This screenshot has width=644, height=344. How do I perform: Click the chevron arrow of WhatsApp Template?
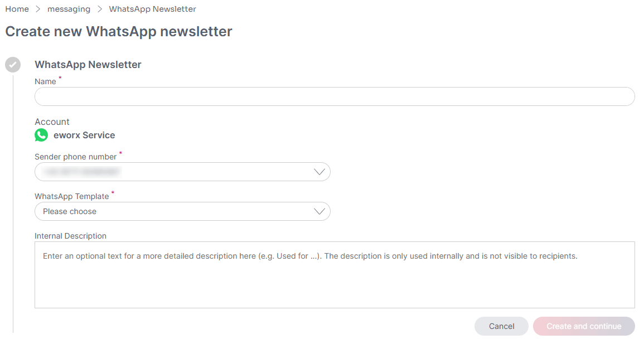(319, 211)
